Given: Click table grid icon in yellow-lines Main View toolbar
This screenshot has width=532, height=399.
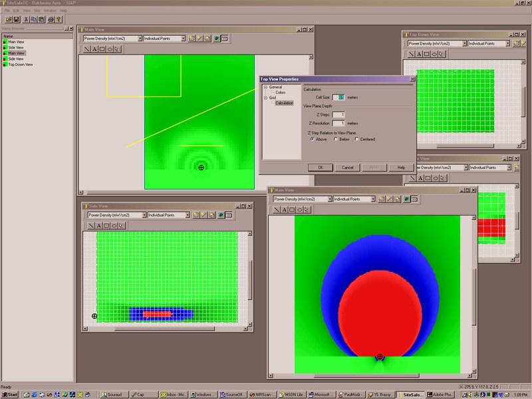Looking at the screenshot, I should (x=225, y=39).
